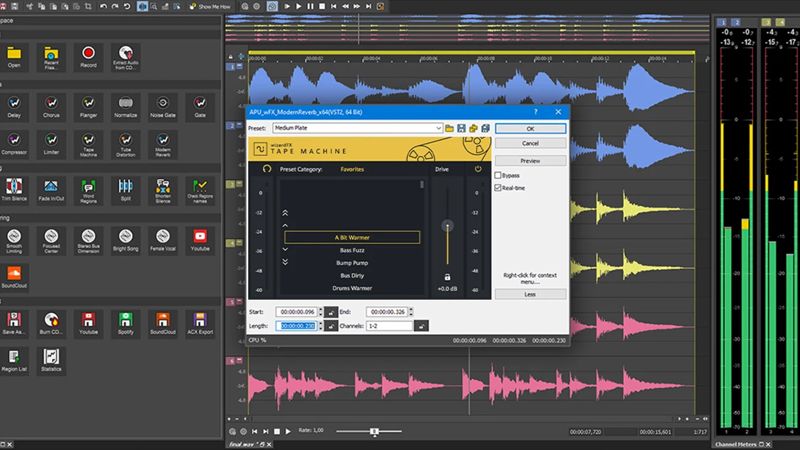
Task: Toggle the lock button beside Length field
Action: tap(331, 326)
